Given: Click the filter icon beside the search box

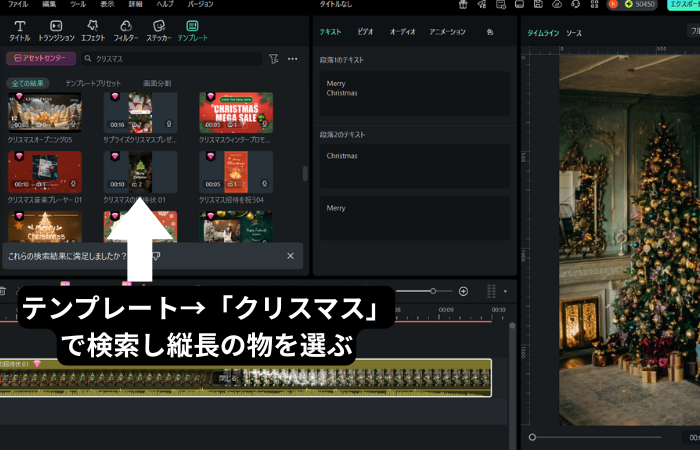Looking at the screenshot, I should (x=274, y=58).
